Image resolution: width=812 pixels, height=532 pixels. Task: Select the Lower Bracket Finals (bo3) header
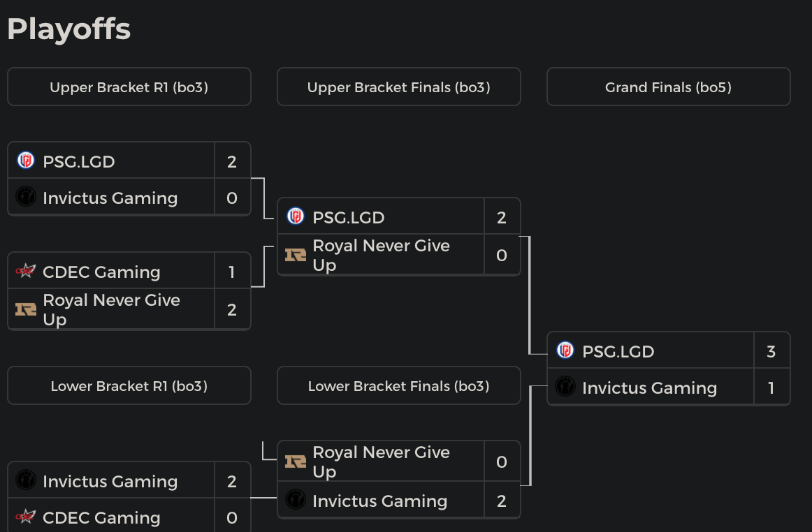[399, 386]
